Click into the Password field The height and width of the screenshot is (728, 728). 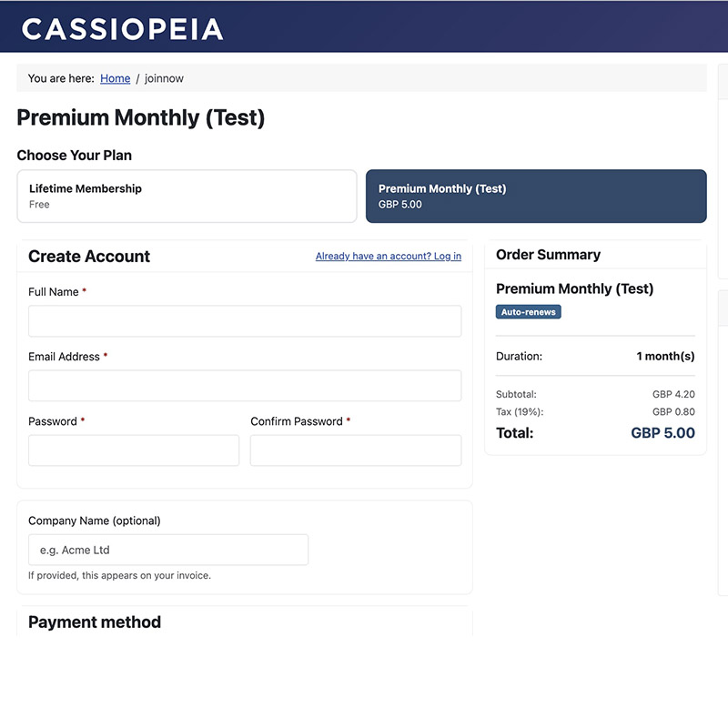coord(134,450)
